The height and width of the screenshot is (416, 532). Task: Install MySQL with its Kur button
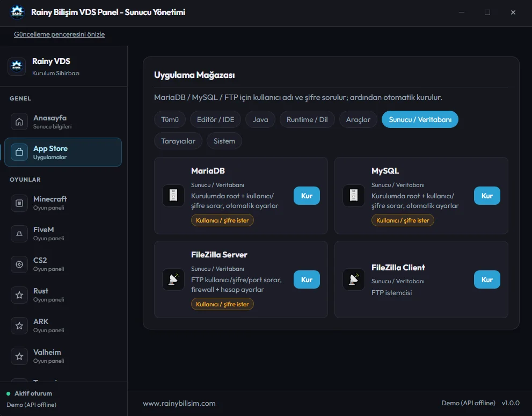click(x=487, y=196)
